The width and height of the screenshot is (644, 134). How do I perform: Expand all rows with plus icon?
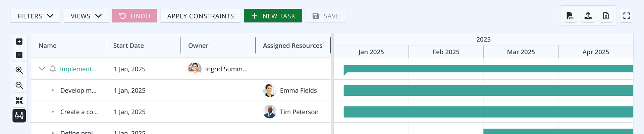pos(19,42)
